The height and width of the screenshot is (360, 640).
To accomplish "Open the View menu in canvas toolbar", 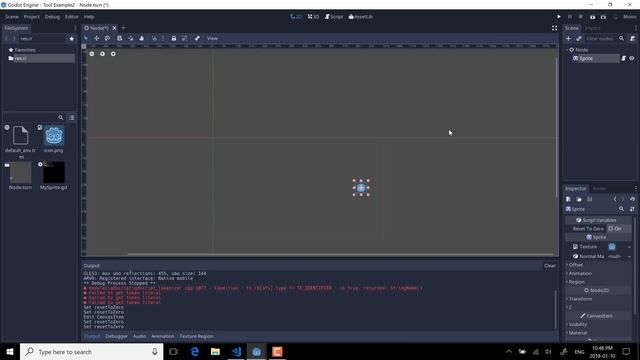I will pos(212,38).
